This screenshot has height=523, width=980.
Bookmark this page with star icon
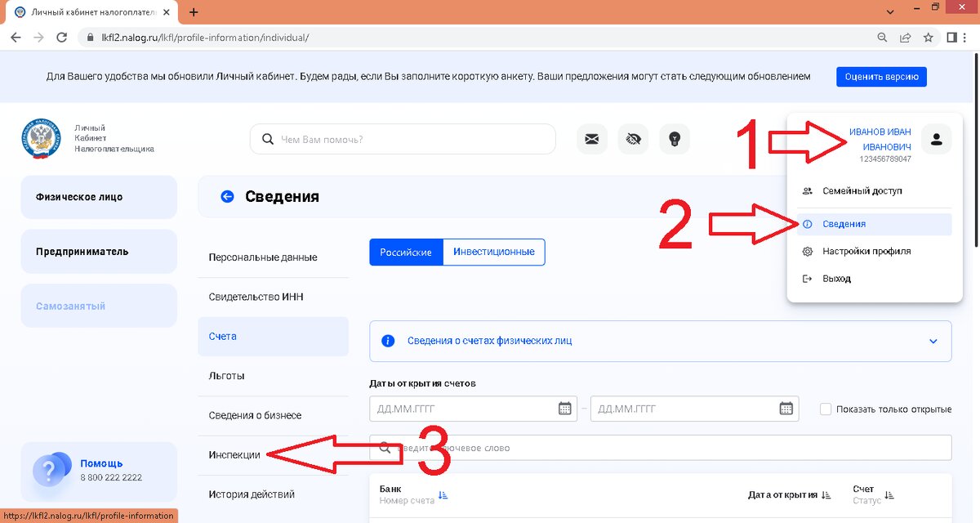pos(928,38)
